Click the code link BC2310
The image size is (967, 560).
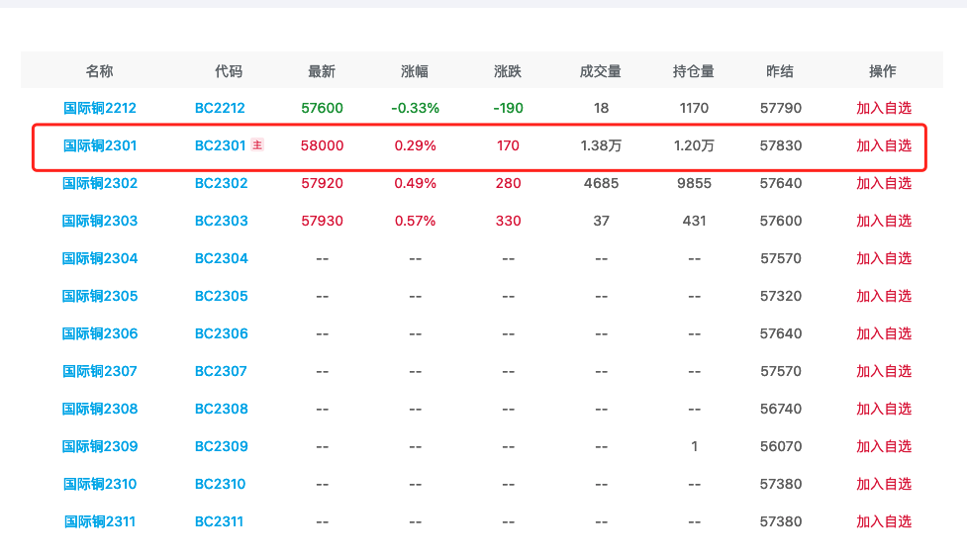pos(220,484)
